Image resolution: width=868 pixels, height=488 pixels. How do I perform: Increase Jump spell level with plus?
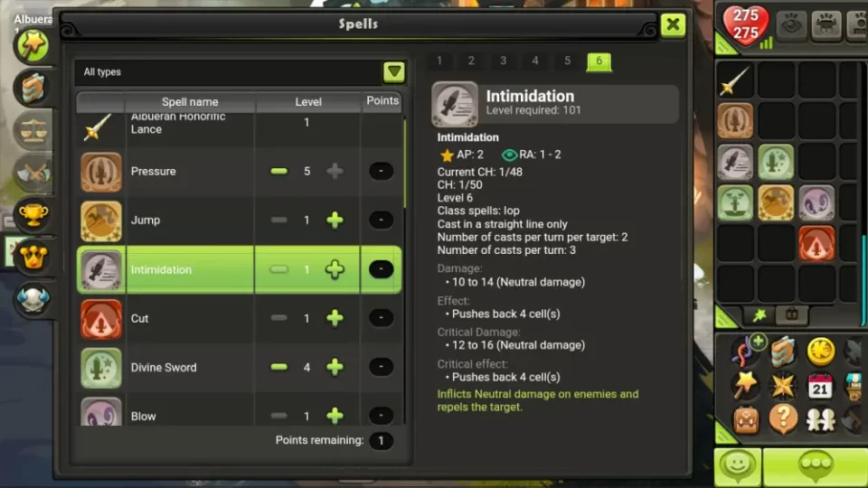pos(335,221)
